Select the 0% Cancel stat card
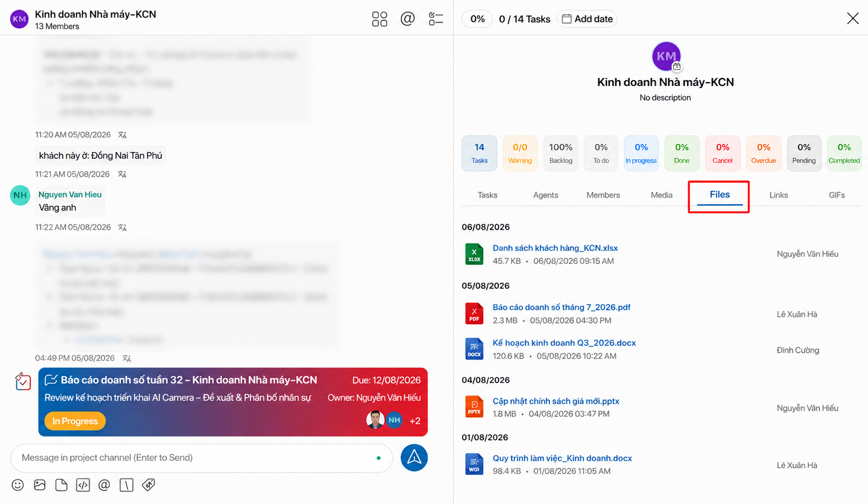868x504 pixels. point(722,153)
